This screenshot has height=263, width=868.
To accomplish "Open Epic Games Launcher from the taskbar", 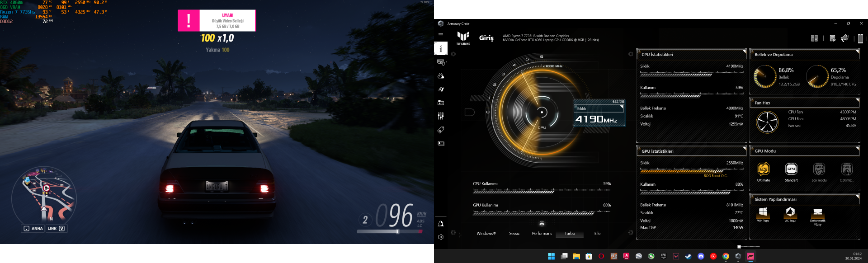I will (663, 256).
